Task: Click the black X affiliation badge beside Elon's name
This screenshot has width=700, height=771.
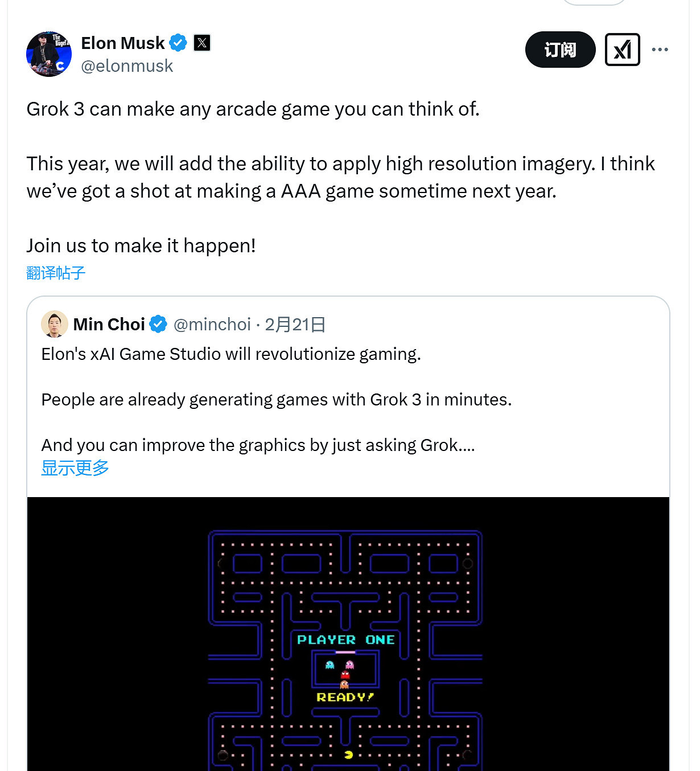Action: pyautogui.click(x=202, y=43)
